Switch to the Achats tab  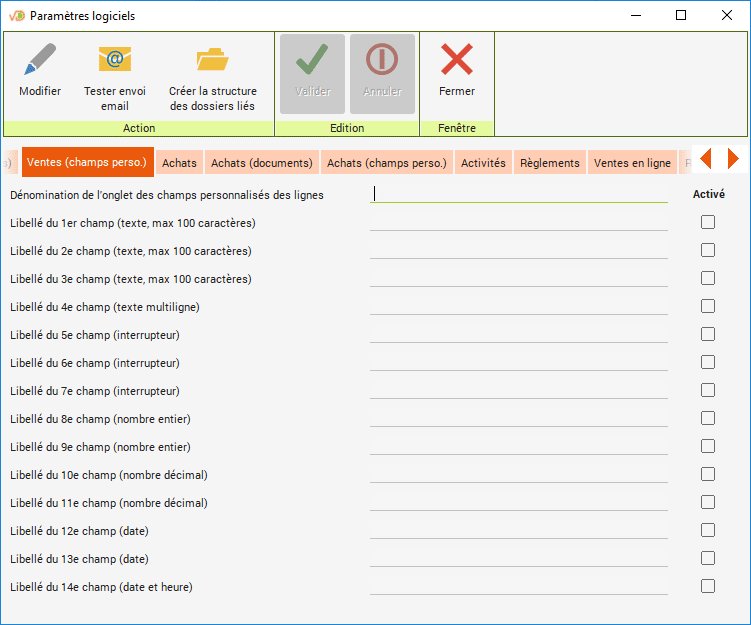(x=180, y=163)
